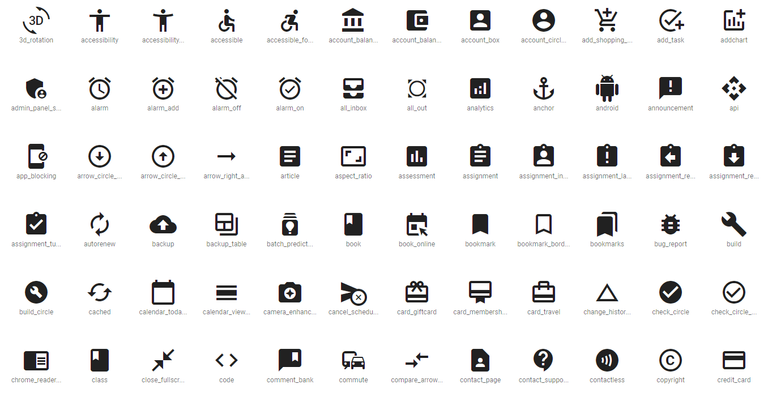This screenshot has height=397, width=768.
Task: Select the change_history triangle icon
Action: pos(607,293)
